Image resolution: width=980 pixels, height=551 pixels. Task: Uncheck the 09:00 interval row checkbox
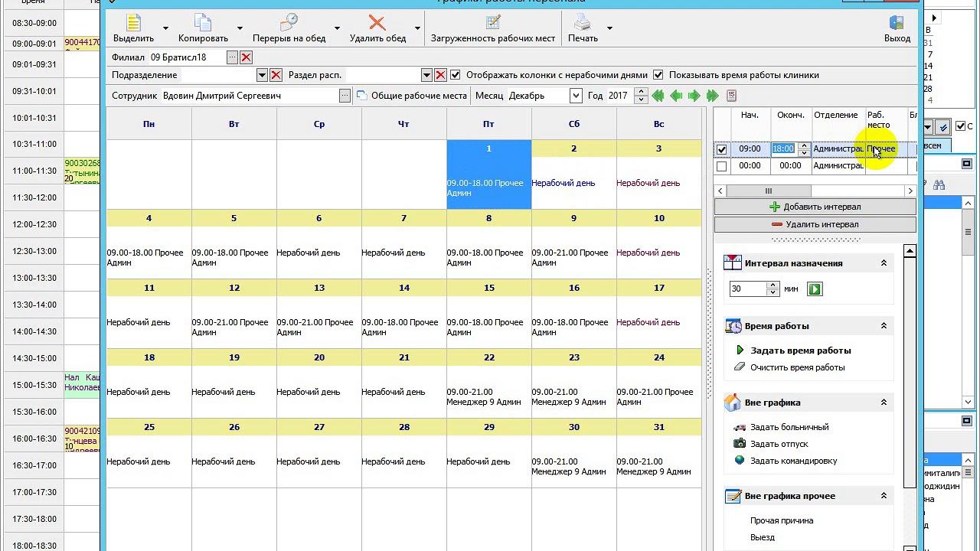click(721, 149)
